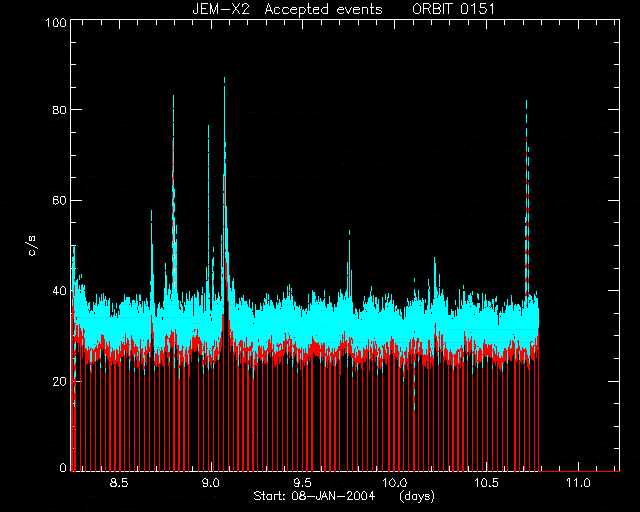Click the 'Start: 08-JAN-2004' x-axis label
This screenshot has height=512, width=640.
(x=314, y=496)
